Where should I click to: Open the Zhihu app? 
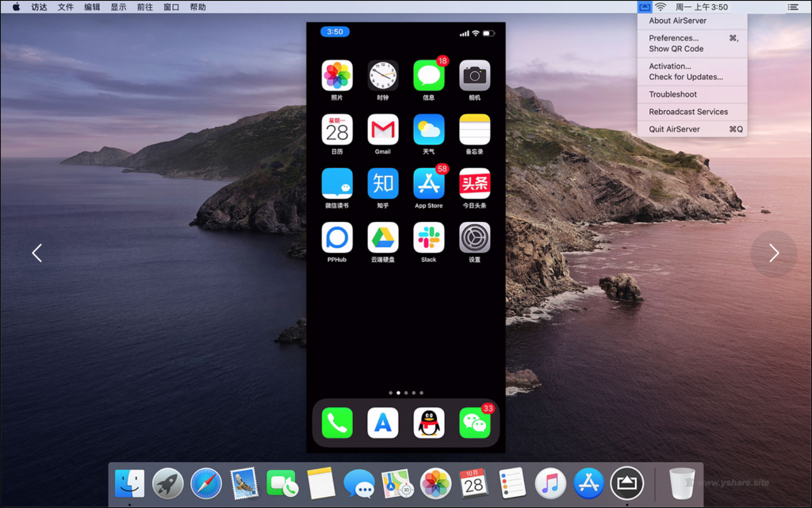click(x=383, y=184)
